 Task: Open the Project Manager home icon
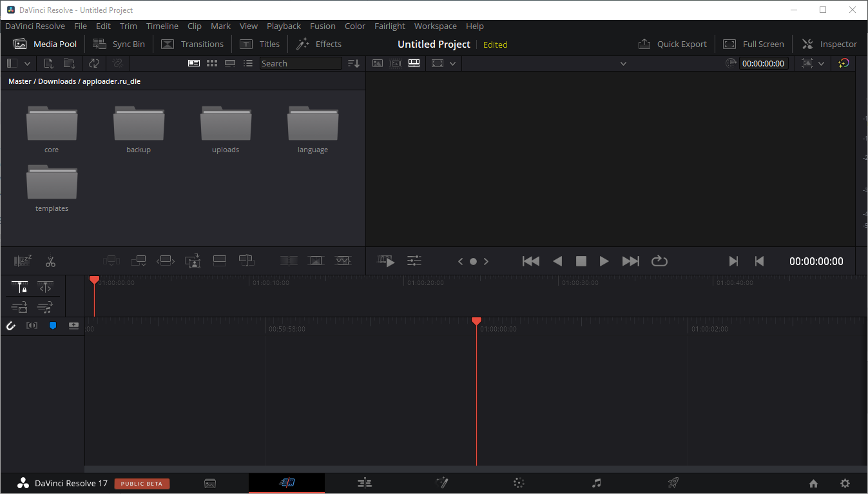(x=813, y=483)
